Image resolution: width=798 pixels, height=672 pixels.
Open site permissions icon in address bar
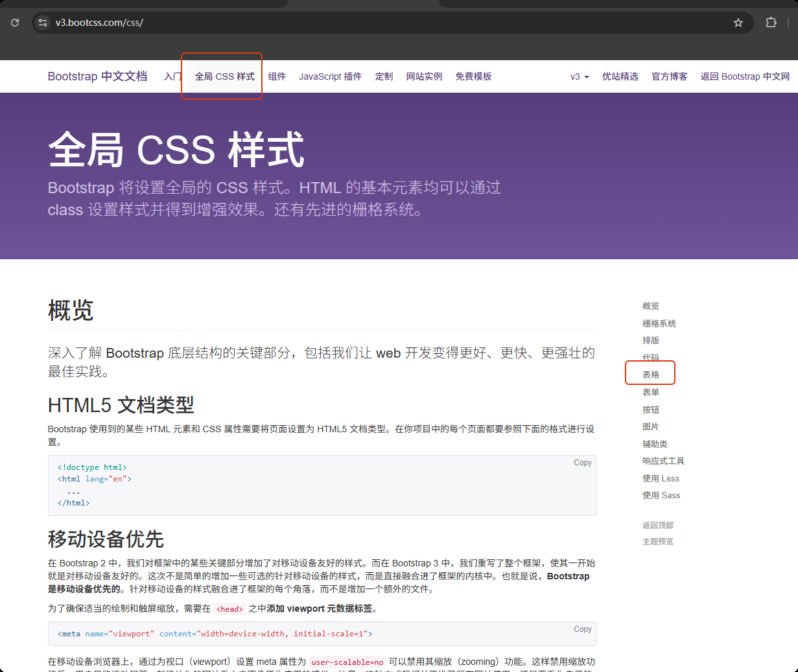[42, 22]
